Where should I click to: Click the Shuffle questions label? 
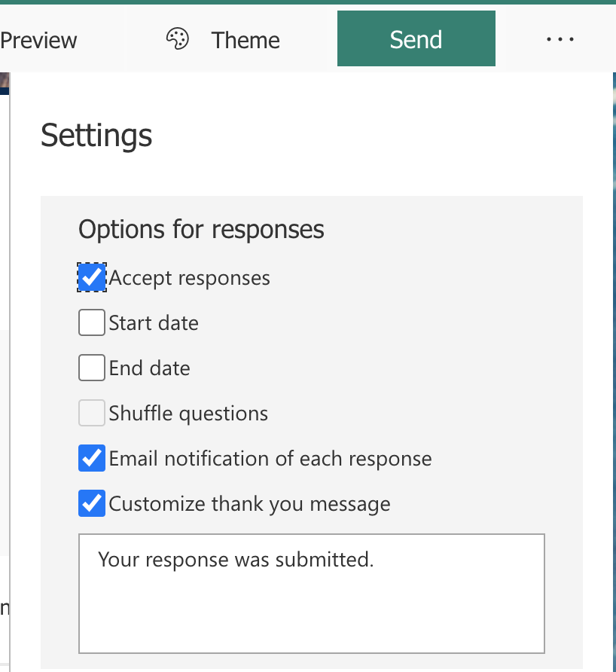click(x=188, y=414)
